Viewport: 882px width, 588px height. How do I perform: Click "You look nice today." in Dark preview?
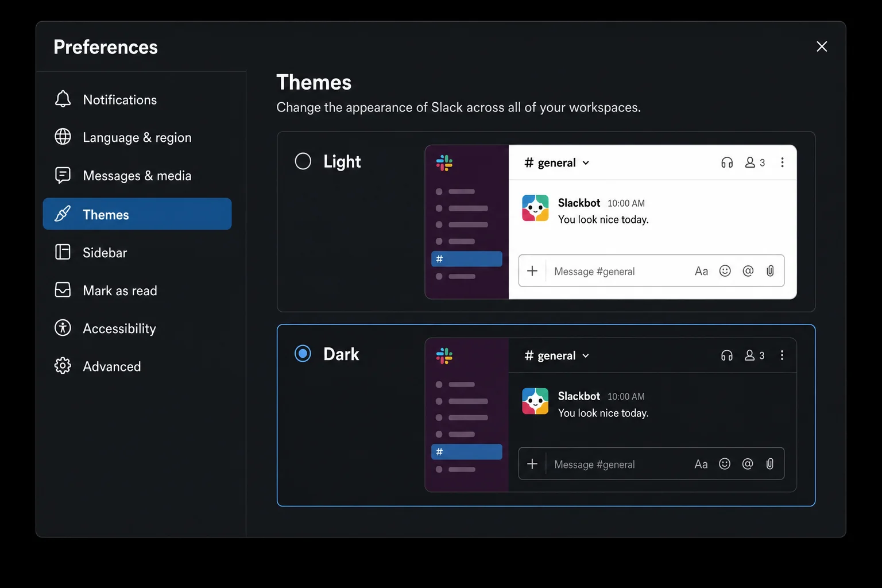click(604, 413)
